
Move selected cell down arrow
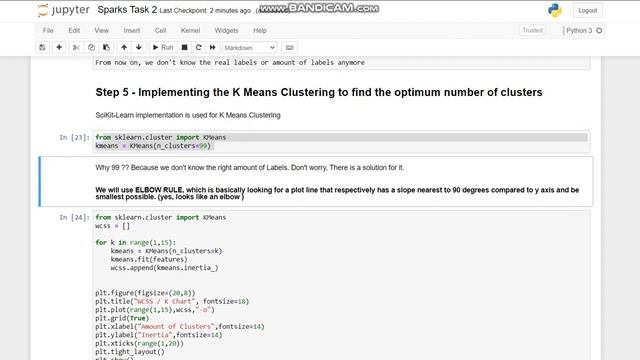139,47
